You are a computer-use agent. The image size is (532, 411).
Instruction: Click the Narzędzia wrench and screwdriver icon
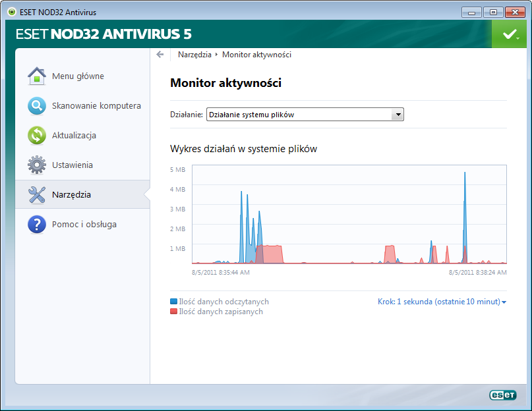click(x=37, y=195)
